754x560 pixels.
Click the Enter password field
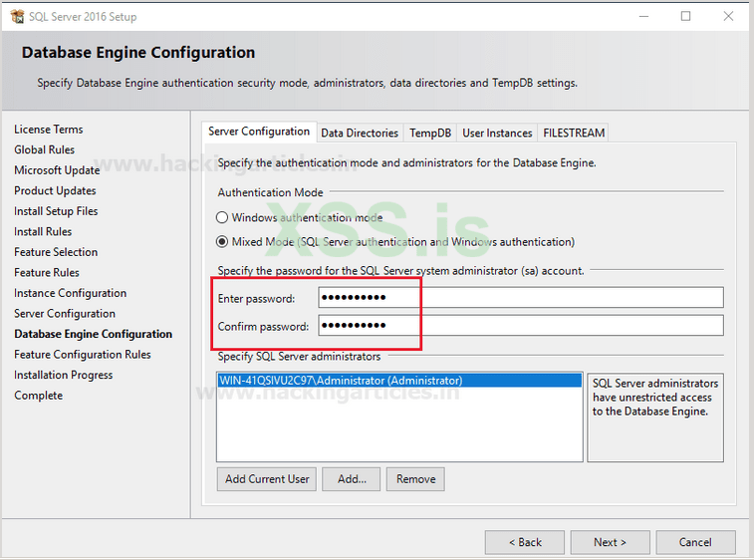[521, 297]
